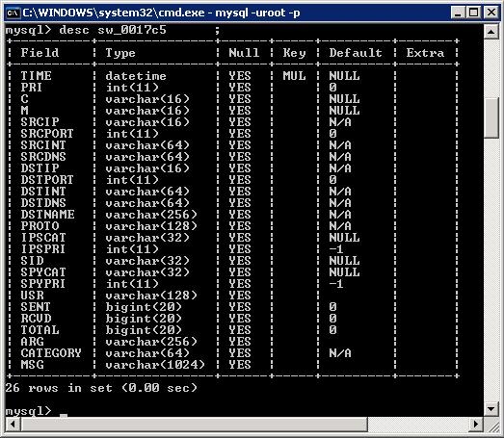This screenshot has height=438, width=504.
Task: Click the 'SRCIP' field name
Action: click(x=40, y=122)
